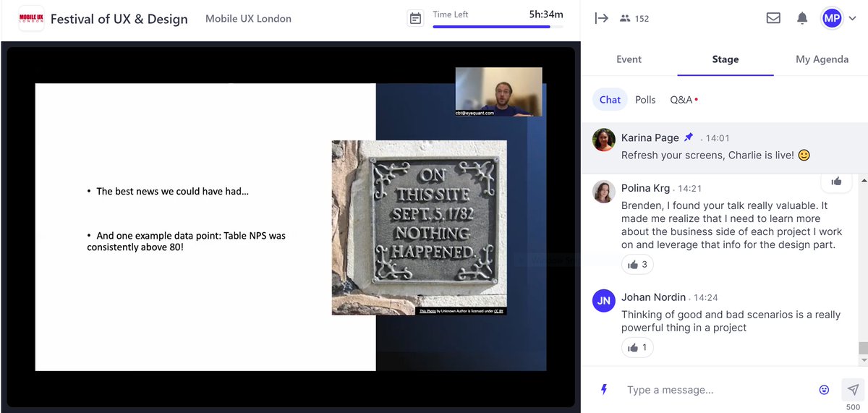Click the CC BY license link
This screenshot has width=868, height=413.
click(498, 312)
